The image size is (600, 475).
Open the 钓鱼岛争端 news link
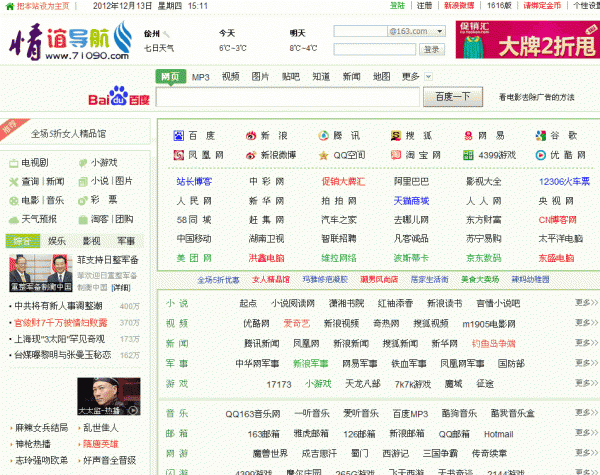pyautogui.click(x=494, y=343)
